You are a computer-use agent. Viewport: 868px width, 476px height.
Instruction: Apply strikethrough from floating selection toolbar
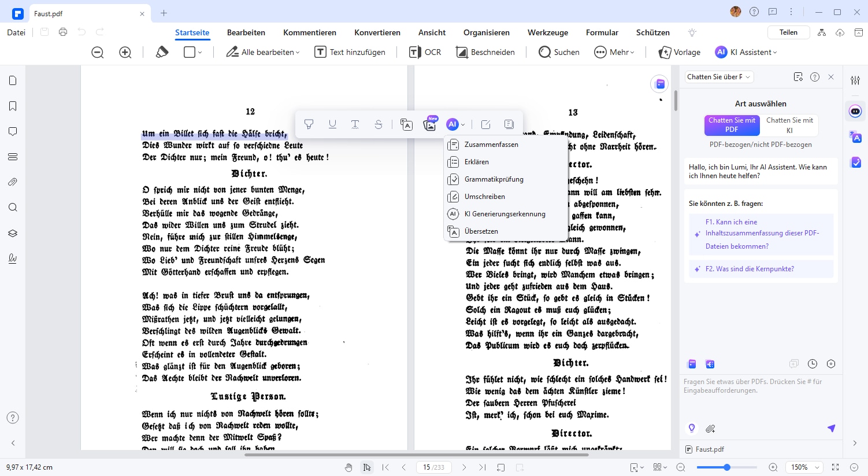(379, 124)
